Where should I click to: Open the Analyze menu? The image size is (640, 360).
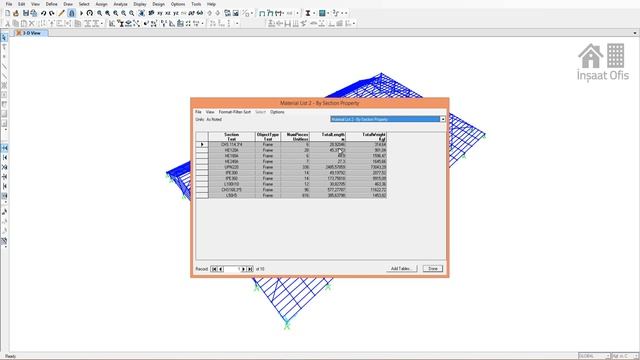pyautogui.click(x=120, y=4)
